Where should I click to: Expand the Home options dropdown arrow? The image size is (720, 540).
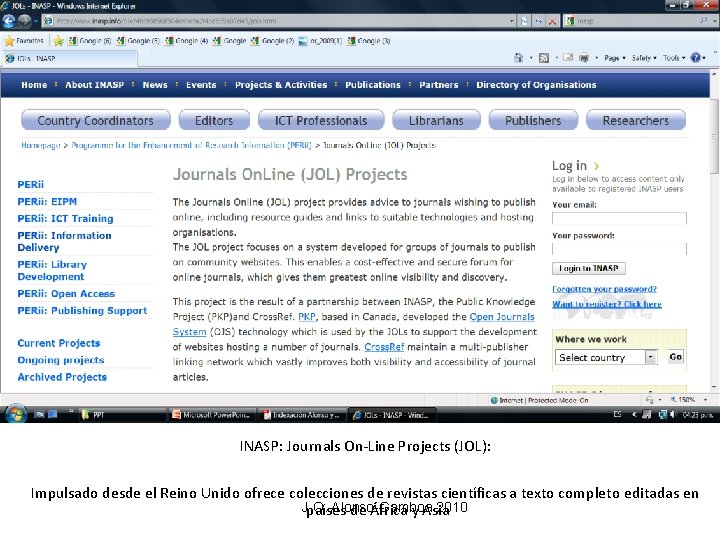coord(531,58)
